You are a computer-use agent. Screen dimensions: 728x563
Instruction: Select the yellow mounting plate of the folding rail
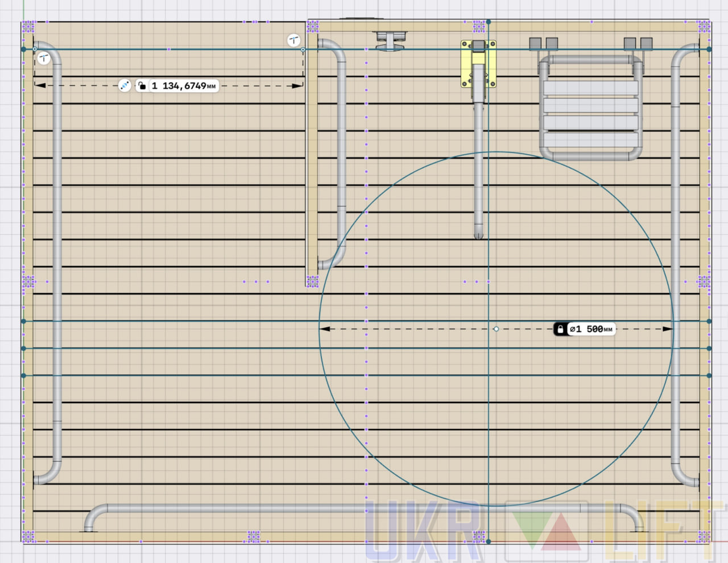478,64
